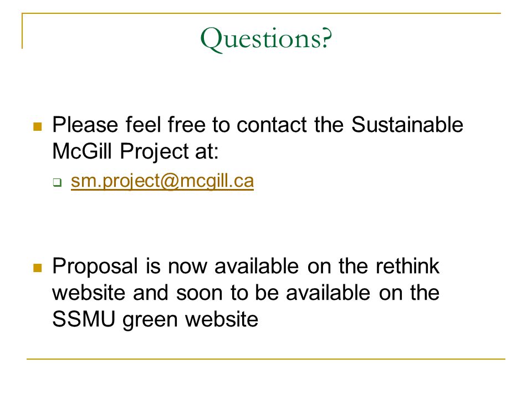Click the gold horizontal border above the title
This screenshot has height=399, width=532.
tap(261, 13)
